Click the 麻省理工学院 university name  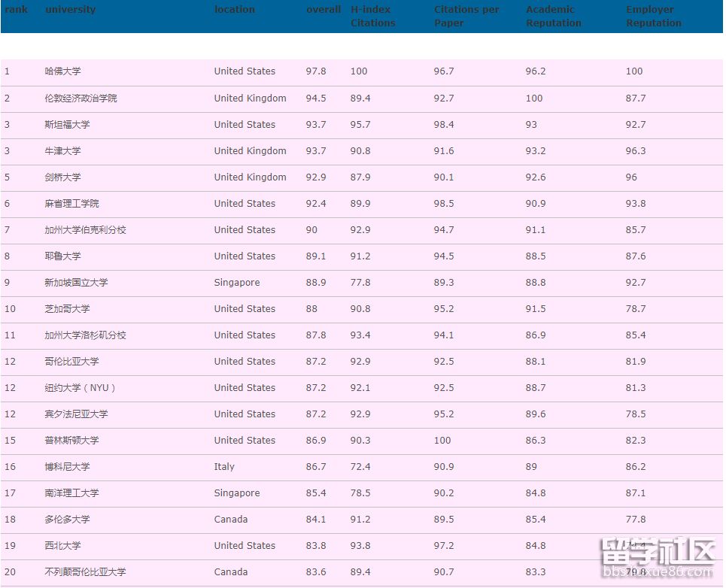pyautogui.click(x=71, y=204)
